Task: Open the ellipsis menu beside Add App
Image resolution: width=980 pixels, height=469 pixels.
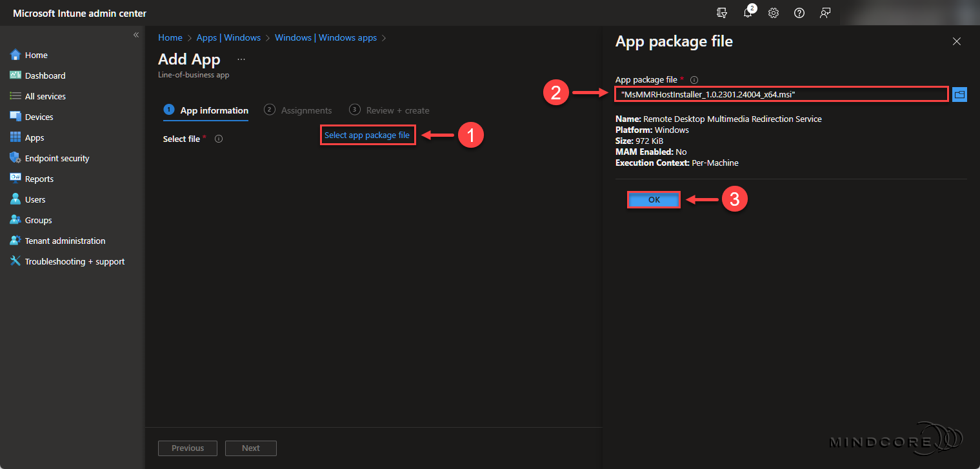Action: coord(241,59)
